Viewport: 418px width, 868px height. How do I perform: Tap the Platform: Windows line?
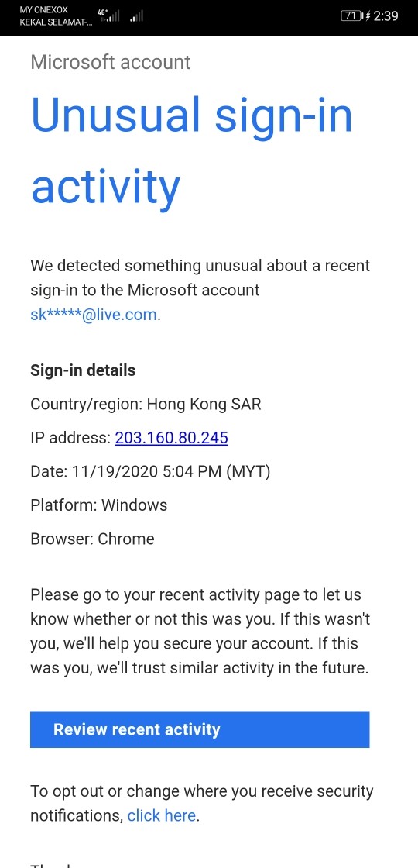pos(99,505)
